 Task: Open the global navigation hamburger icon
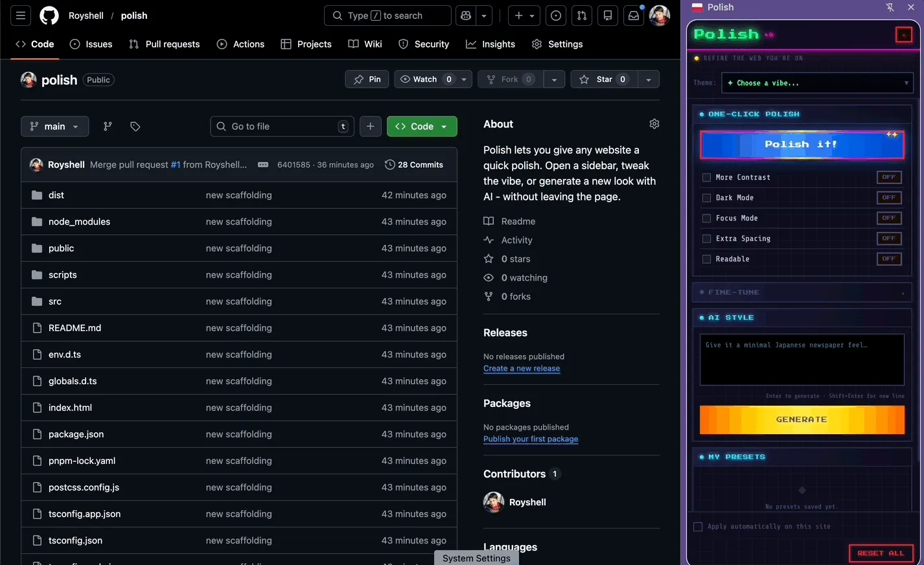tap(20, 15)
